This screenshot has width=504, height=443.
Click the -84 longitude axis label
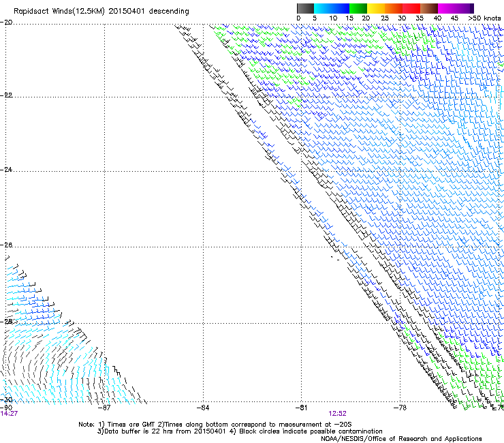pyautogui.click(x=202, y=408)
